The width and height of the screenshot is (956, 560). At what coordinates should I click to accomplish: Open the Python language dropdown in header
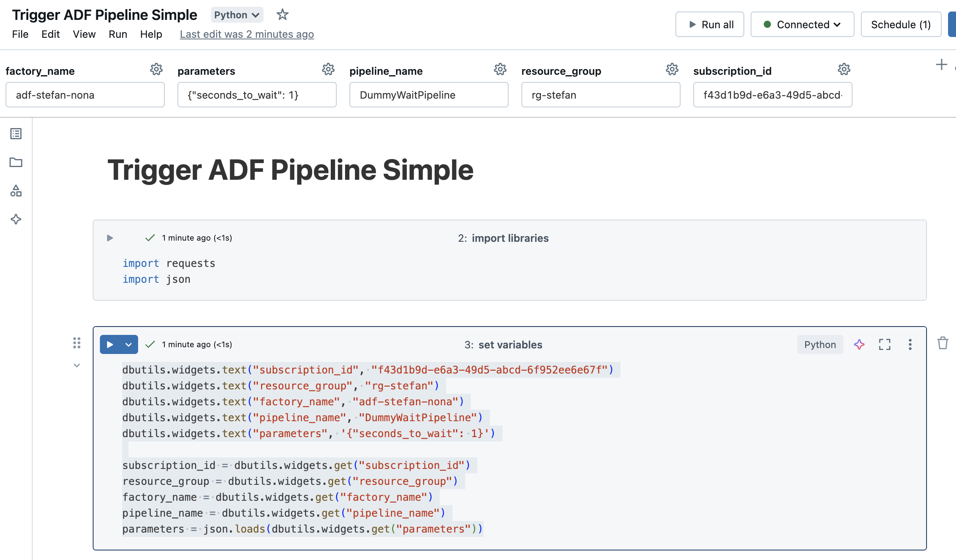(237, 15)
